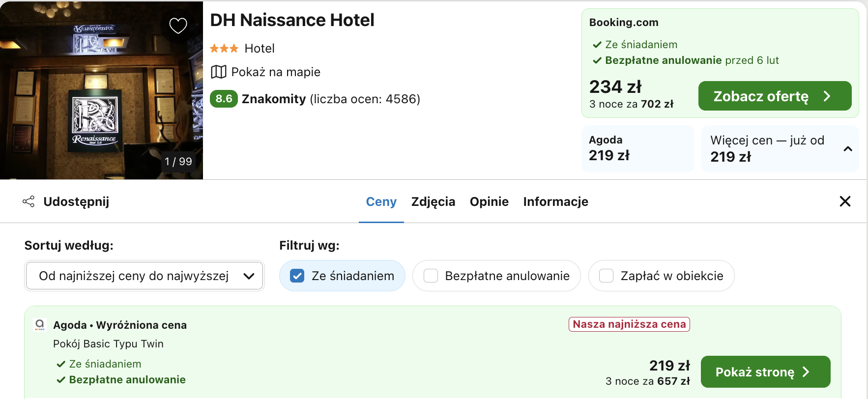Uncheck the Ze śniadaniem filter
The height and width of the screenshot is (399, 868).
297,276
